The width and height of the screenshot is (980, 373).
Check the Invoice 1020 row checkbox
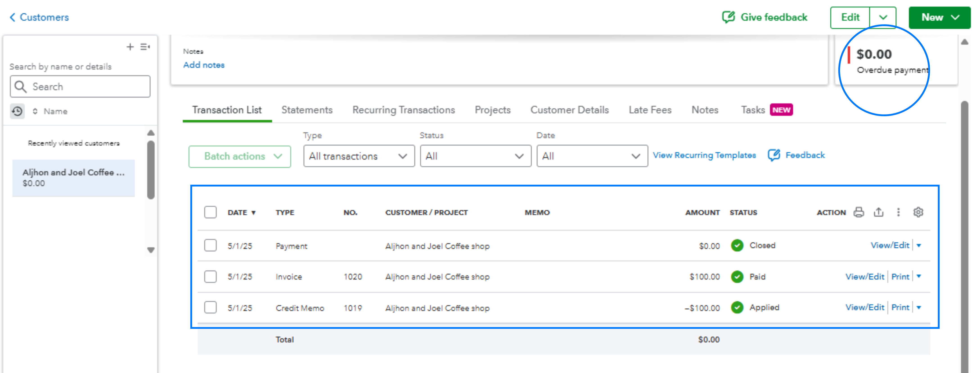pyautogui.click(x=210, y=277)
